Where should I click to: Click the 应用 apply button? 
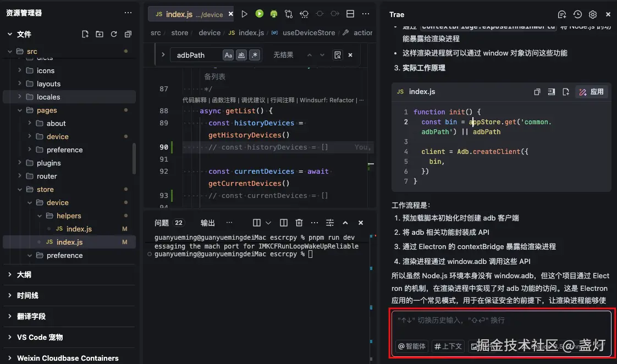[x=591, y=92]
